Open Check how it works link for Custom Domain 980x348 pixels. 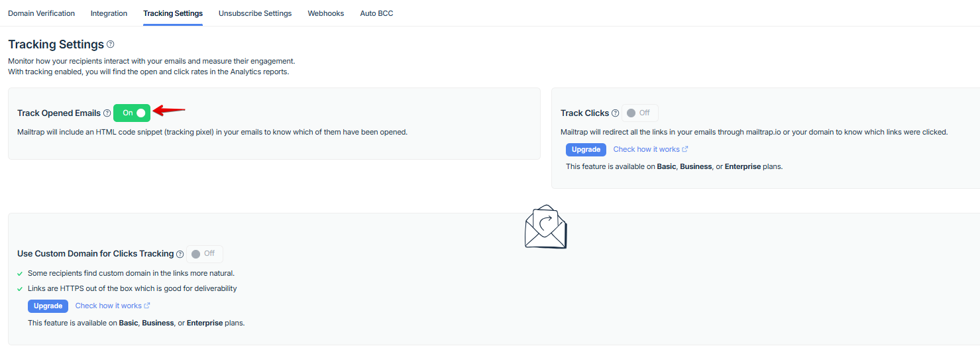tap(108, 306)
